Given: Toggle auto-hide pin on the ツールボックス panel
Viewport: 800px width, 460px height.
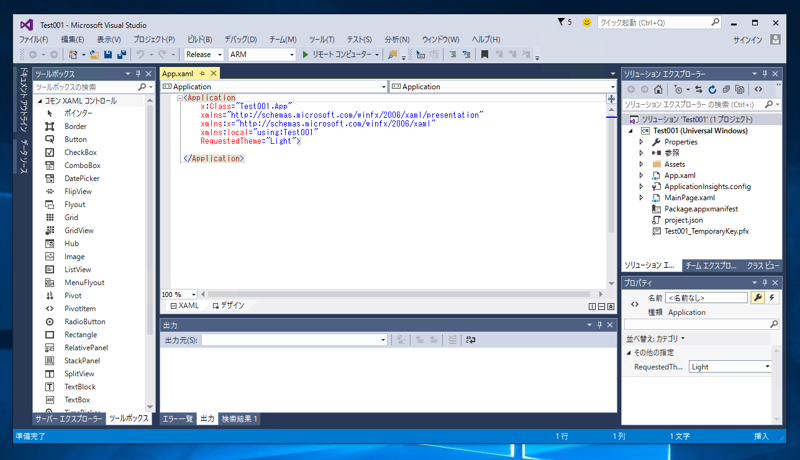Looking at the screenshot, I should (x=138, y=74).
